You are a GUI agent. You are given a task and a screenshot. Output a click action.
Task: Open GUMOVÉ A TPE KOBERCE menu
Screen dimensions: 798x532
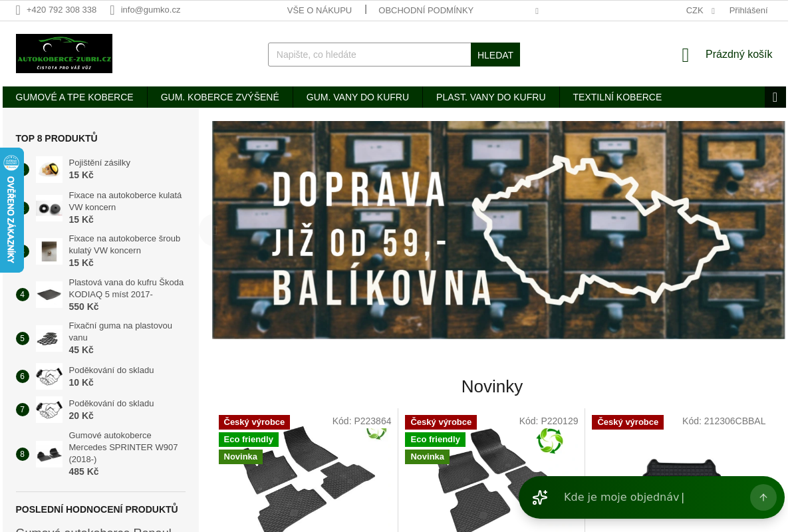coord(74,97)
